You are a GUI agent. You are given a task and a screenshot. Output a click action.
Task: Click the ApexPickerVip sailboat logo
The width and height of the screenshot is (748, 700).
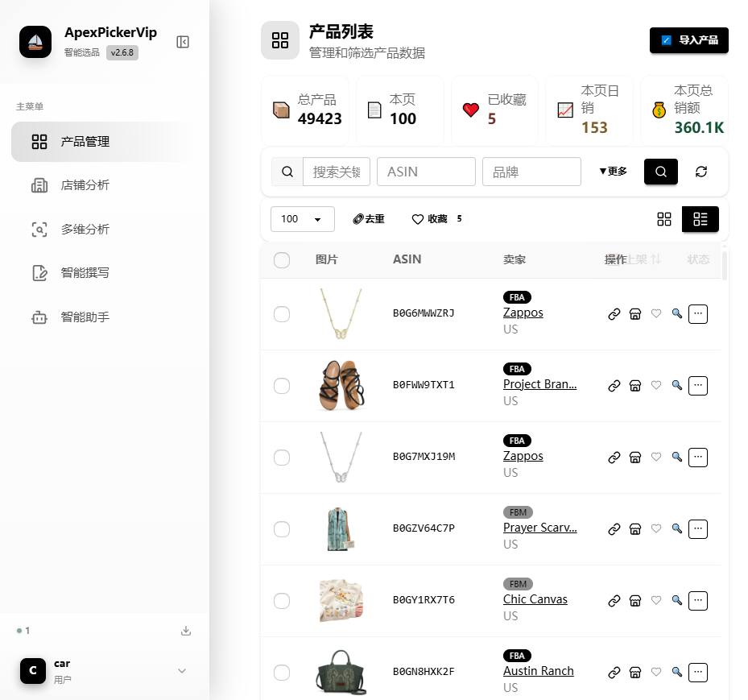pos(35,42)
